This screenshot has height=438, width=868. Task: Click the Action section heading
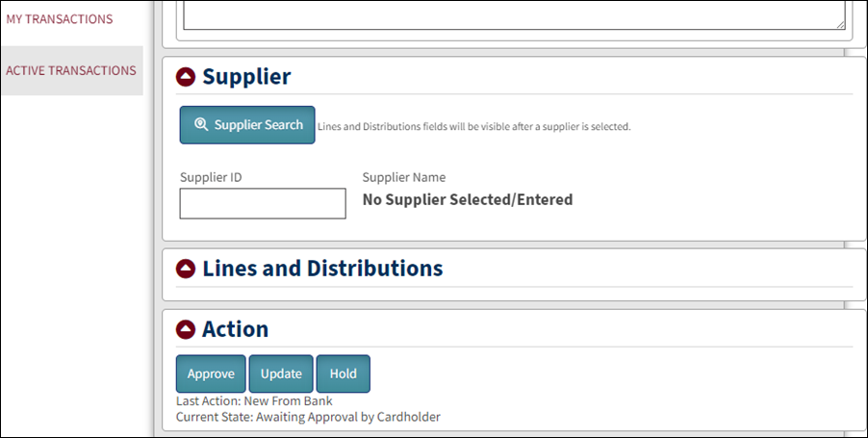pos(235,329)
